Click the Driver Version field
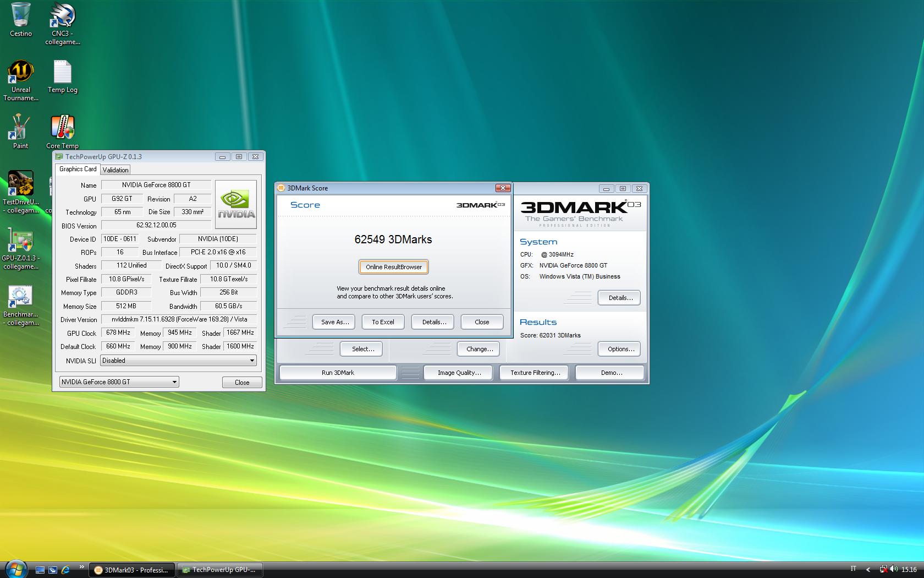This screenshot has height=578, width=924. [179, 319]
